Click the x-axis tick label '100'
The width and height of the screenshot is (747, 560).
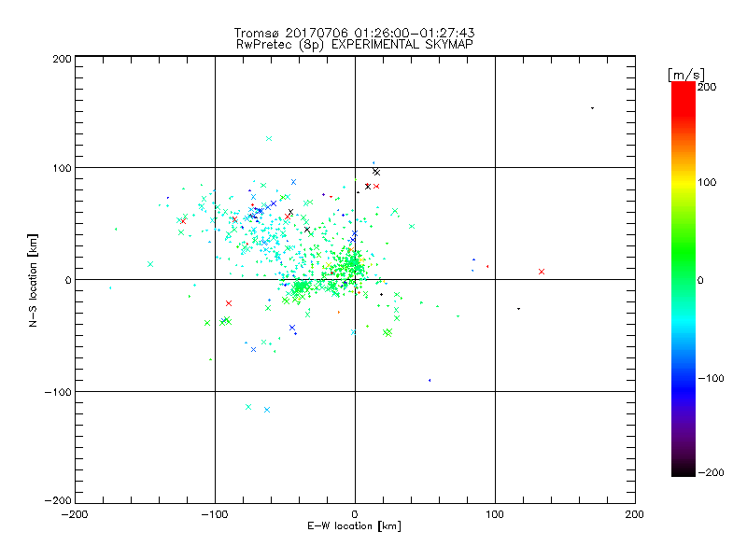[x=495, y=514]
